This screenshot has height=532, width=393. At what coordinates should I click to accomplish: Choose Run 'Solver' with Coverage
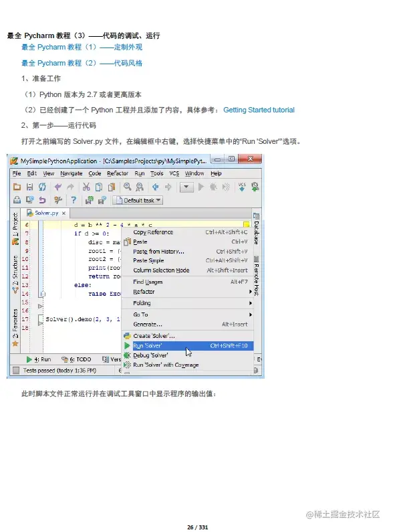(188, 365)
